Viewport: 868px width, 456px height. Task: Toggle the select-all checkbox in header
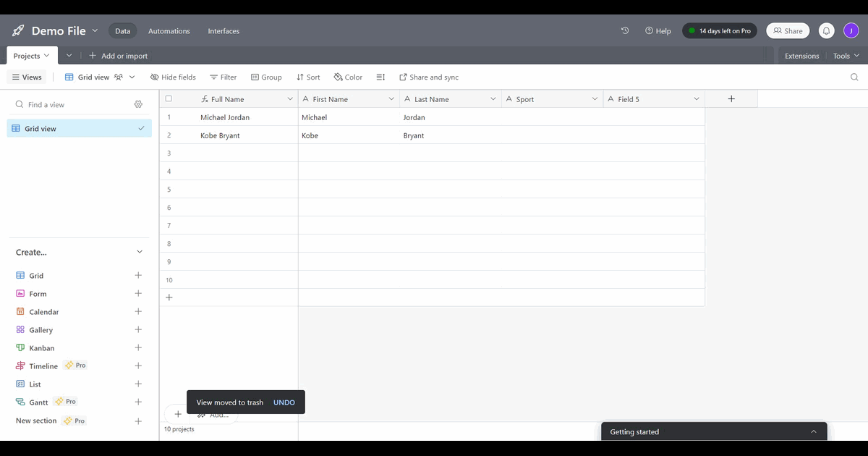click(x=169, y=98)
